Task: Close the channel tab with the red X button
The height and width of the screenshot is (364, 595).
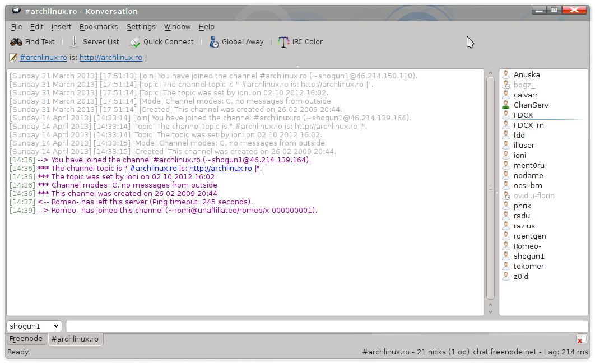Action: (x=582, y=339)
